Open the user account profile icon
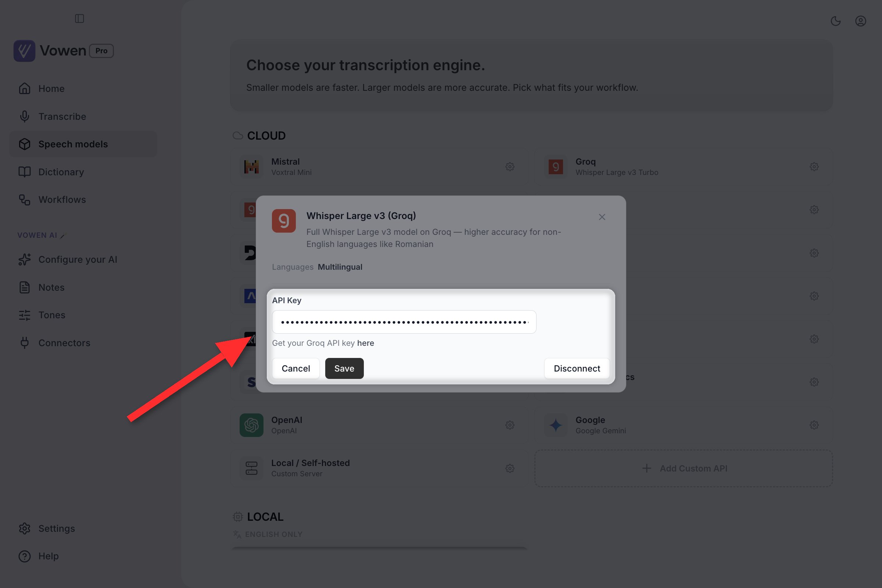The image size is (882, 588). pos(860,21)
